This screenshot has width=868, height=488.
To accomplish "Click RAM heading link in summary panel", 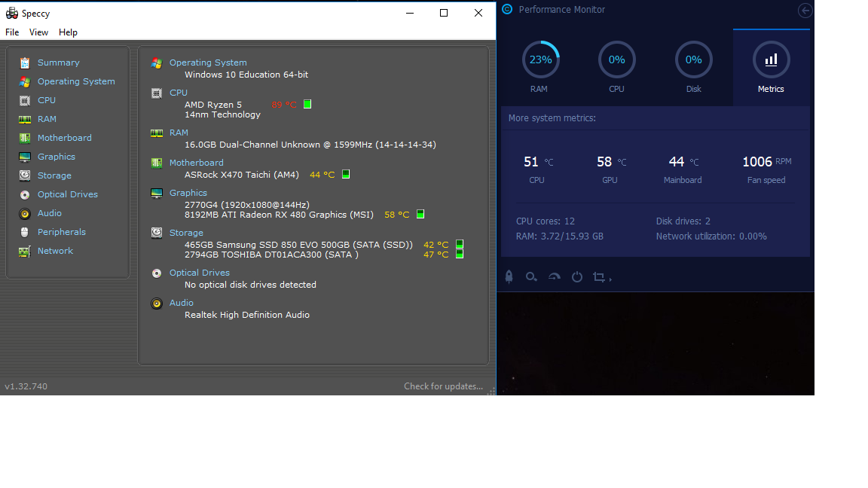I will point(179,133).
